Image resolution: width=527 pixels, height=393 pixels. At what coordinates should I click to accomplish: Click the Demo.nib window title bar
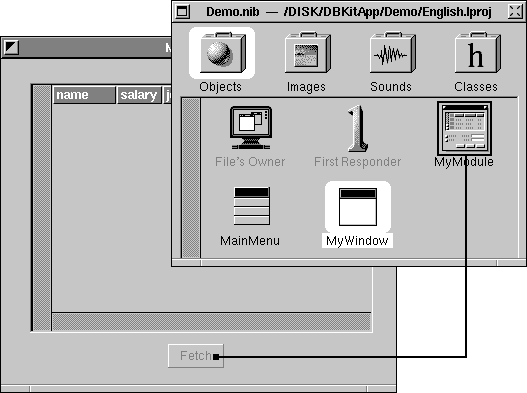(349, 12)
